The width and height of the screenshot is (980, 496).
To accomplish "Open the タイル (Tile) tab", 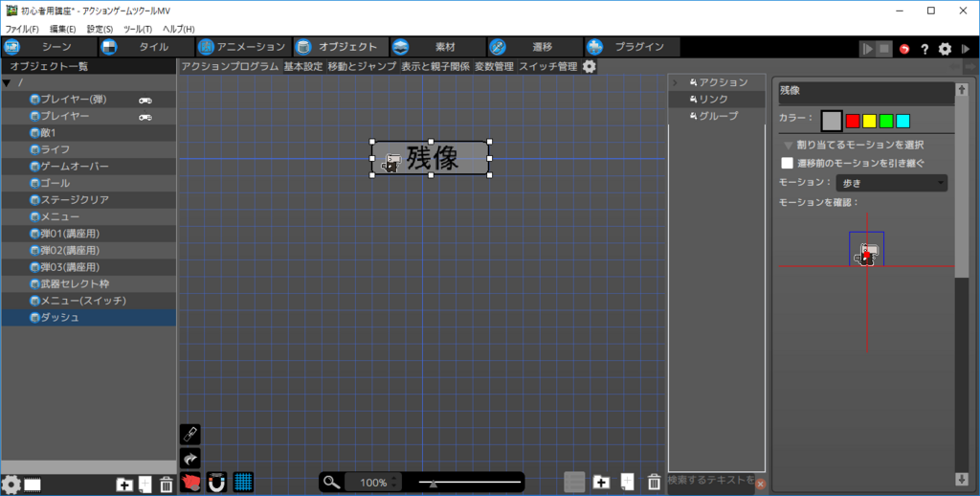I will pos(146,47).
